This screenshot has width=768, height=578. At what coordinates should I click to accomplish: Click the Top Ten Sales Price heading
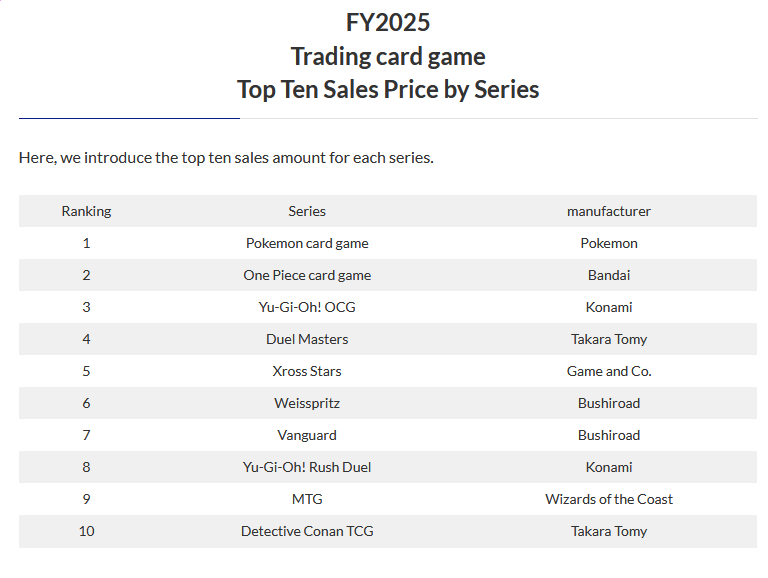point(388,90)
